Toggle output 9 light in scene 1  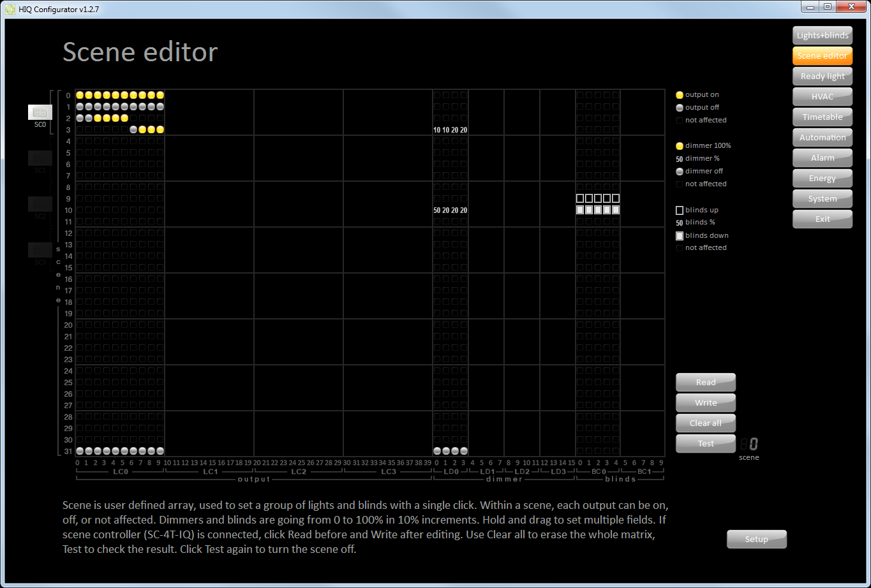pos(160,107)
